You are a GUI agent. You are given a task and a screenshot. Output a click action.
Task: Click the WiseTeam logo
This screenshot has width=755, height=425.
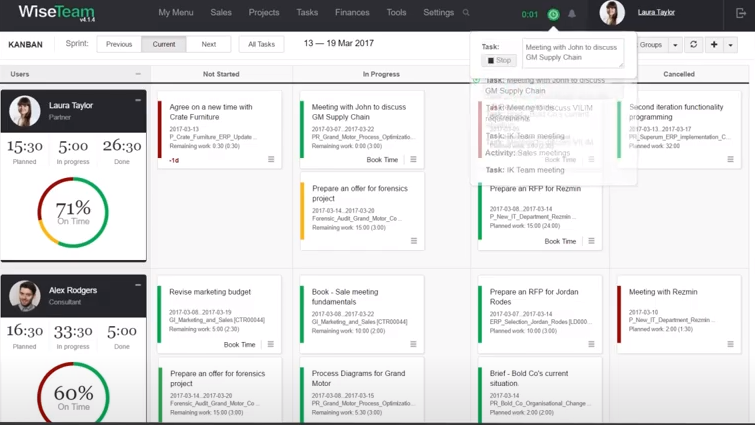pos(56,12)
